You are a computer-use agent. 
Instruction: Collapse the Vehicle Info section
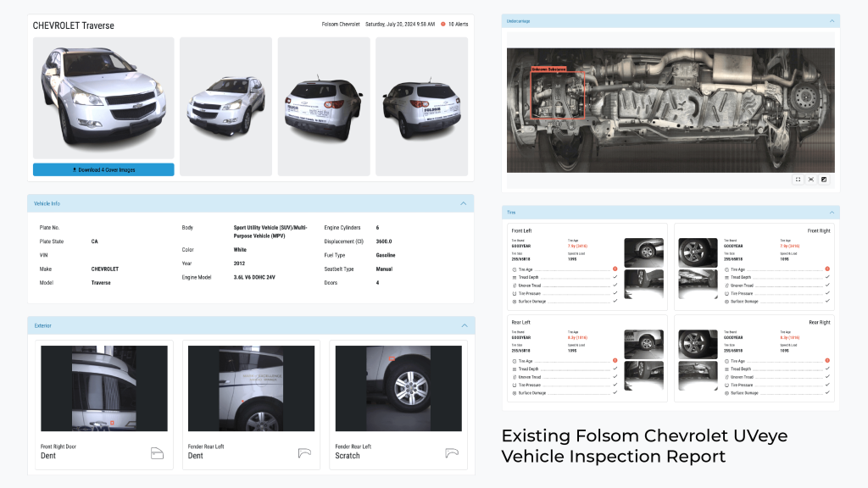coord(463,203)
